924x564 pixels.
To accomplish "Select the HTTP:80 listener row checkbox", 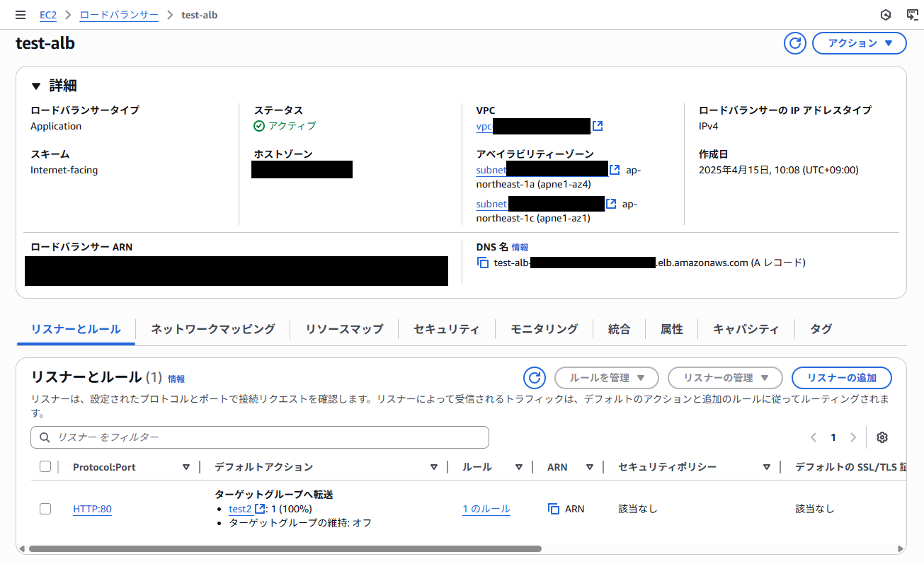I will pyautogui.click(x=45, y=508).
